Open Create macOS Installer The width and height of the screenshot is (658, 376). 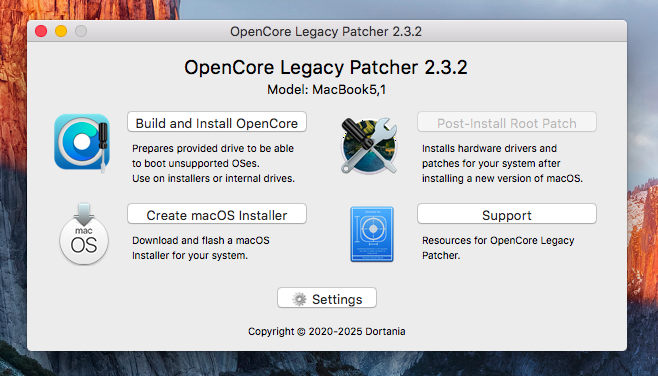(217, 214)
